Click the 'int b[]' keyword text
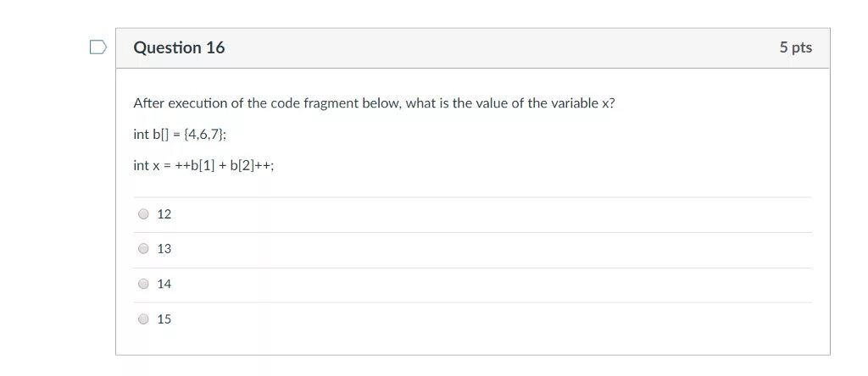Screen dimensions: 868x376 tap(152, 135)
